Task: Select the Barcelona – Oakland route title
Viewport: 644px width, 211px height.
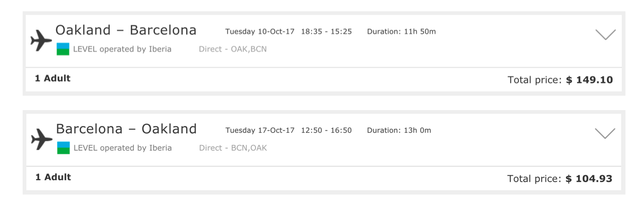Action: [x=126, y=129]
